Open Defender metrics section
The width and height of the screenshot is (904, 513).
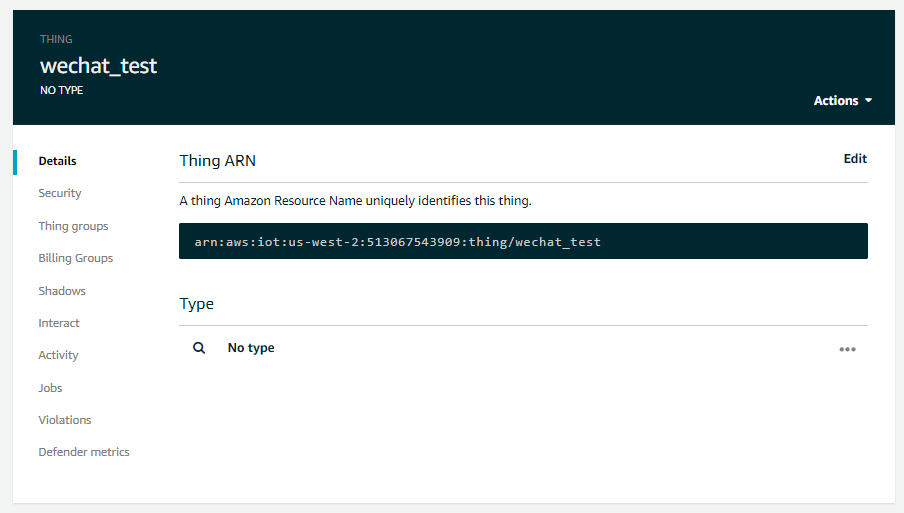tap(84, 452)
